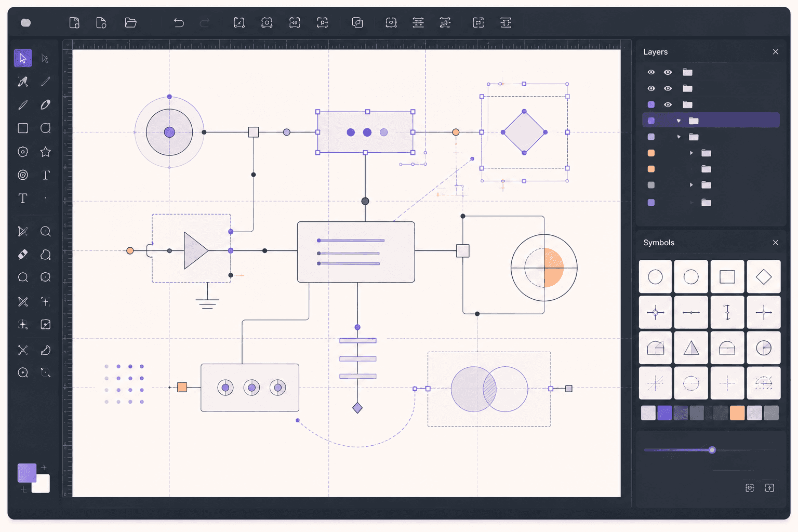Activate the zoom-in magnifier with plus
Screen dimensions: 798x532
click(x=23, y=373)
